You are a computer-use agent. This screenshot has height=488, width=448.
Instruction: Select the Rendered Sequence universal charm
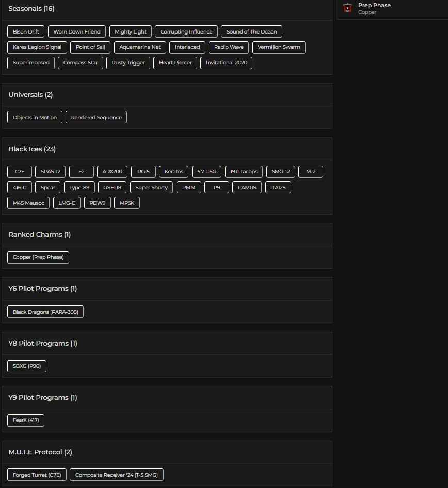(x=96, y=117)
